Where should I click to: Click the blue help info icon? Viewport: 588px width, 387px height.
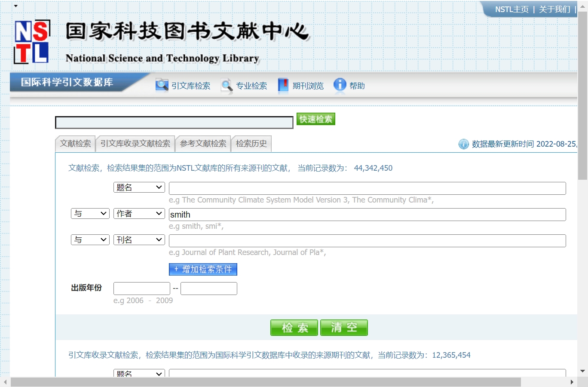click(340, 85)
